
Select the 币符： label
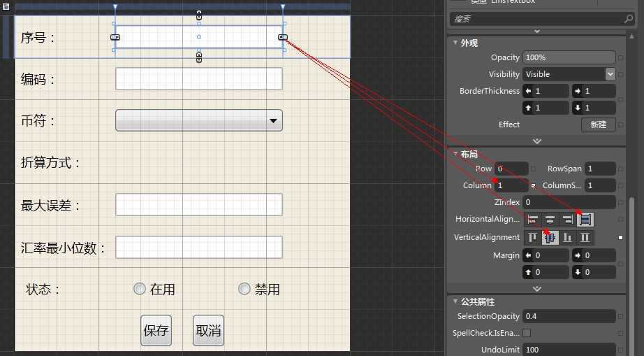[38, 121]
